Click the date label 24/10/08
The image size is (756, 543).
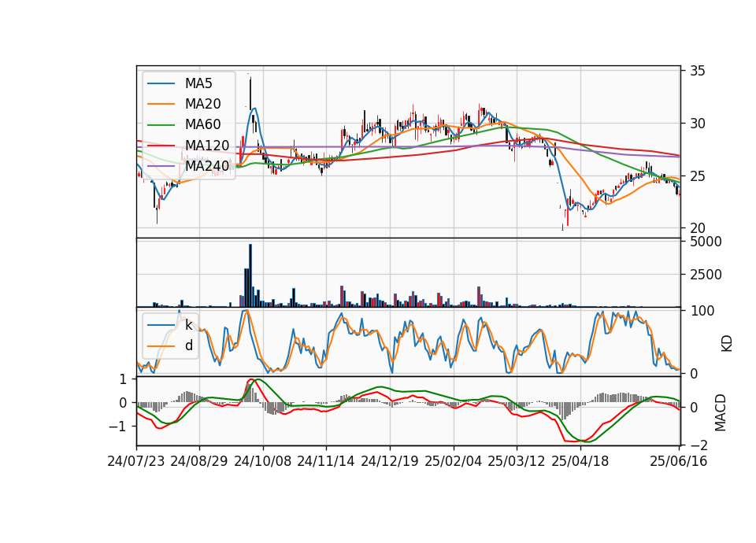pos(263,461)
